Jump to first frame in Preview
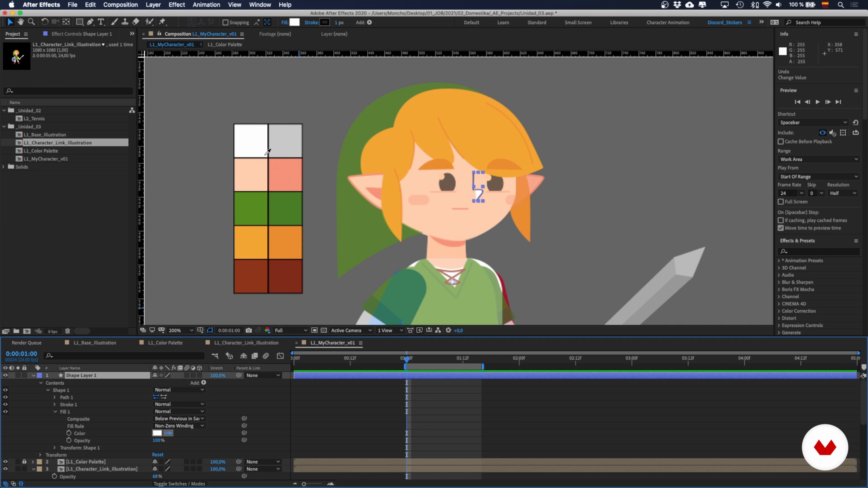Viewport: 868px width, 488px height. tap(797, 102)
